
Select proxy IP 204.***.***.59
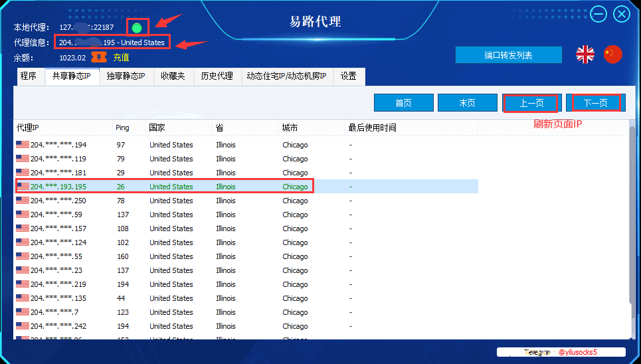tap(56, 215)
